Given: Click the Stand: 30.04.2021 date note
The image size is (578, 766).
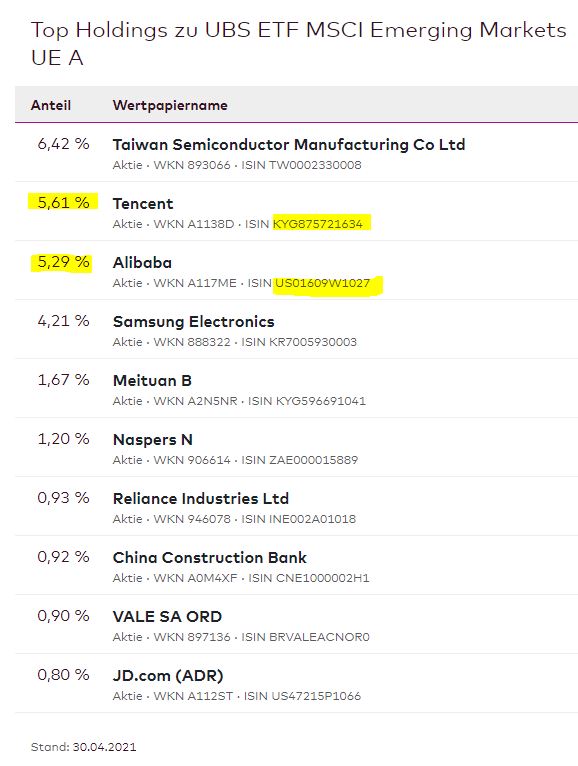Looking at the screenshot, I should pos(84,746).
